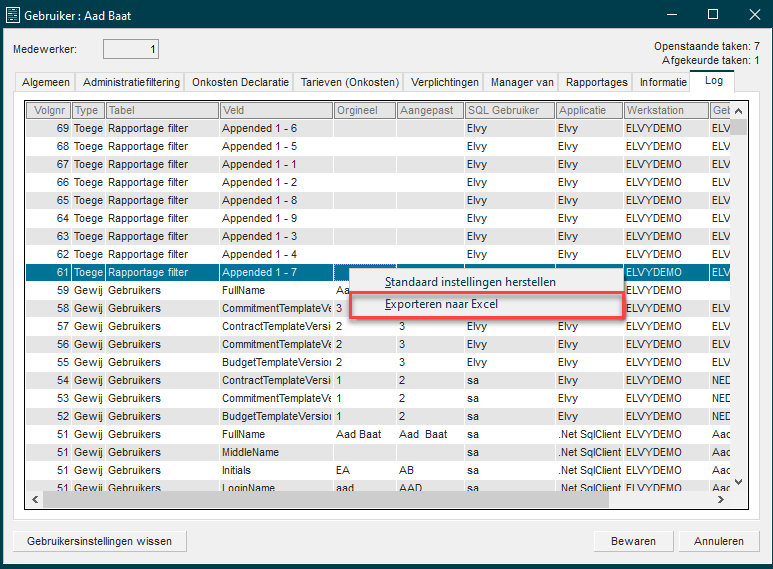773x569 pixels.
Task: Sort by the Volgnr column header
Action: tap(49, 110)
